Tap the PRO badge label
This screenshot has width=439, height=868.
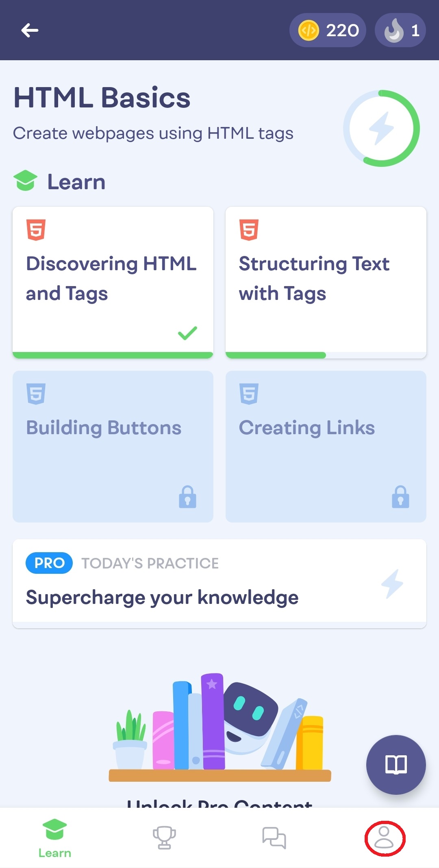(49, 563)
